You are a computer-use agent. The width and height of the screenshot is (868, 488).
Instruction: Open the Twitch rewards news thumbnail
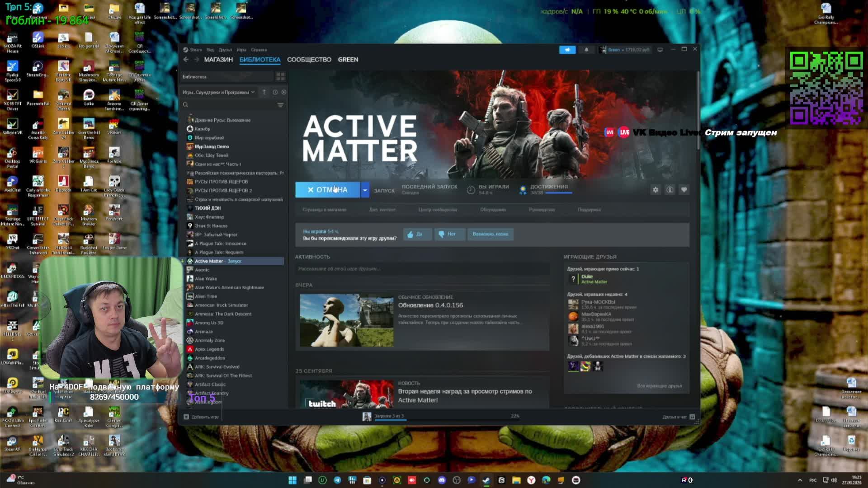point(347,394)
